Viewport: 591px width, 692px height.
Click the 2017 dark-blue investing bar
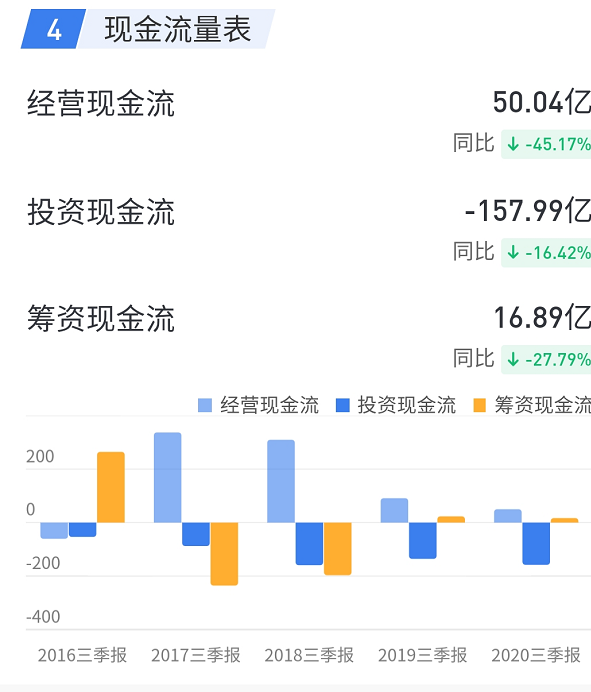point(196,534)
